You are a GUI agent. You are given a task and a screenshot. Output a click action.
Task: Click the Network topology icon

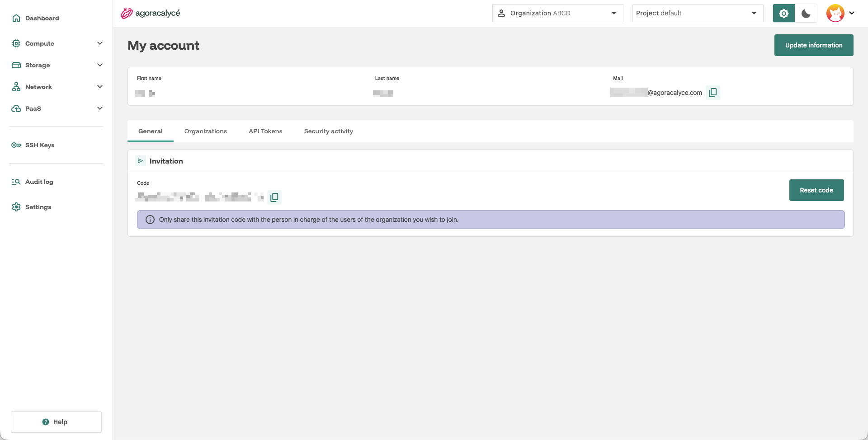coord(16,87)
